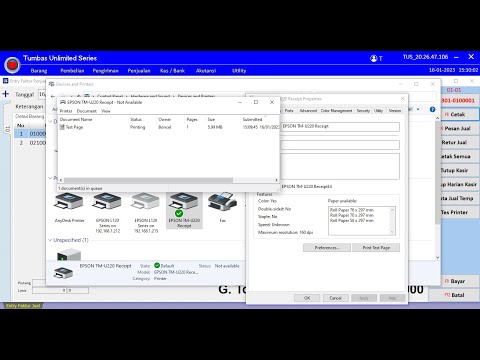Select row 2 in the Detail Barang table
This screenshot has width=480, height=360.
click(31, 143)
